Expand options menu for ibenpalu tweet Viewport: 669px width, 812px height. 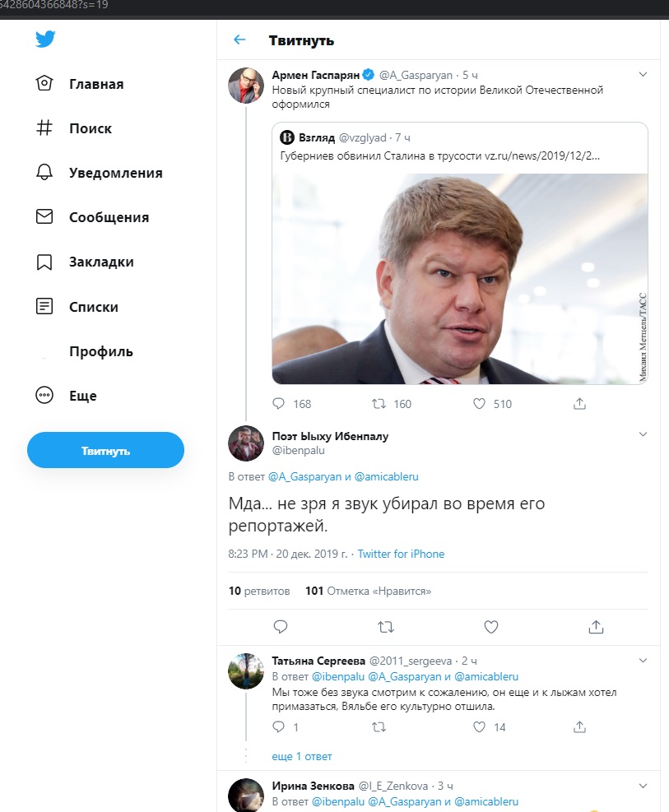click(643, 434)
